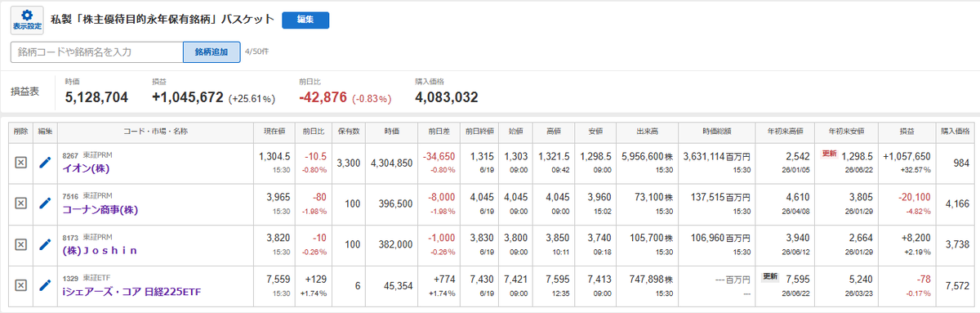This screenshot has height=313, width=980.
Task: Edit the イオン row with pencil icon
Action: pos(45,163)
